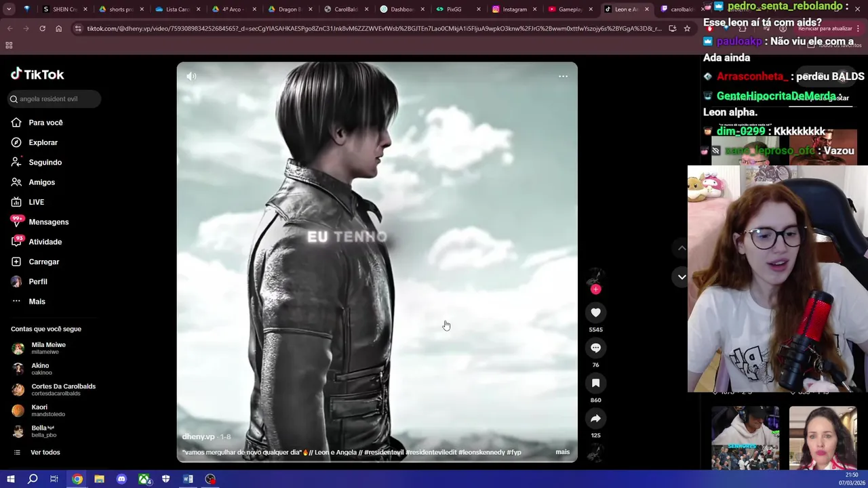
Task: Open the Explorar page
Action: 43,142
